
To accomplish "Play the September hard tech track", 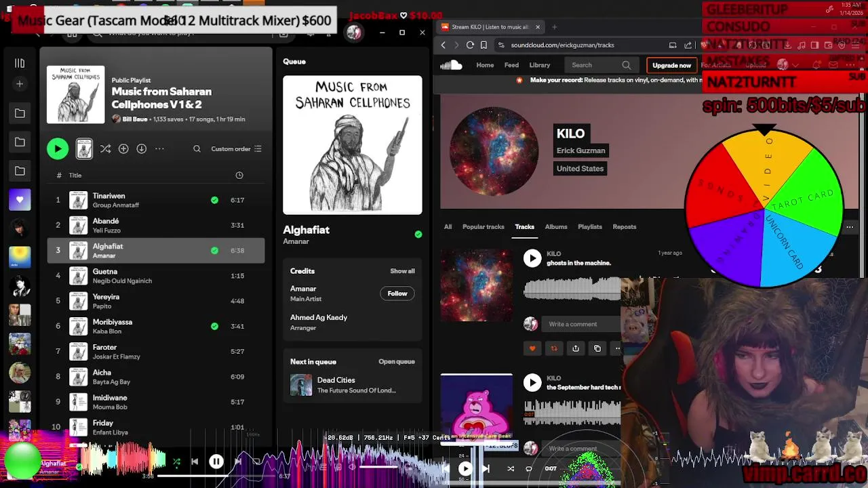I will tap(532, 383).
